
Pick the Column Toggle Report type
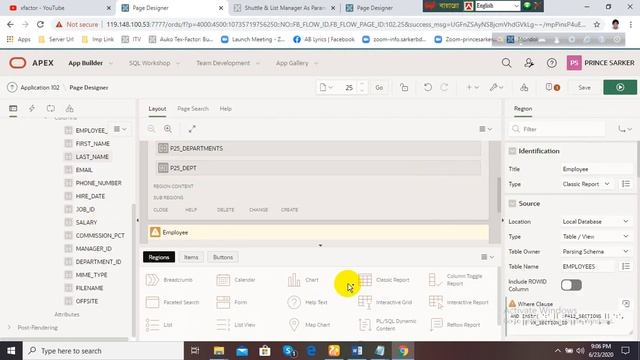tap(456, 280)
